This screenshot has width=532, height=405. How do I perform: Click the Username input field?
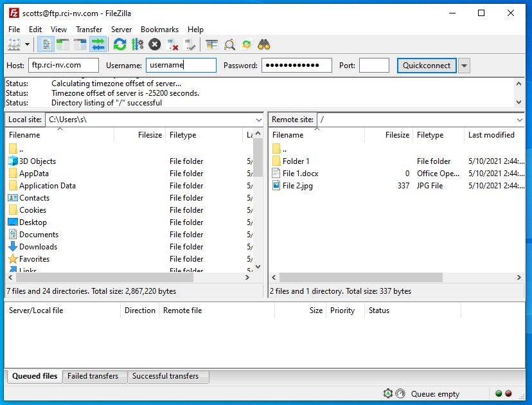[181, 65]
